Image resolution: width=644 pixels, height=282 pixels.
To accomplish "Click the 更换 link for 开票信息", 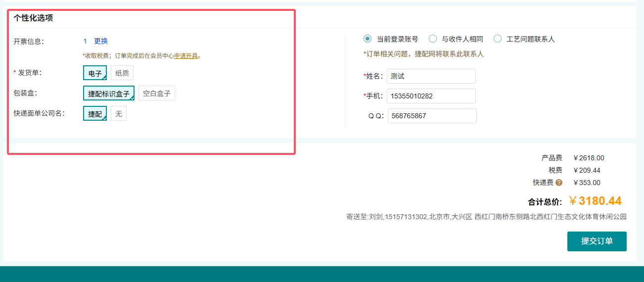I will (x=101, y=41).
